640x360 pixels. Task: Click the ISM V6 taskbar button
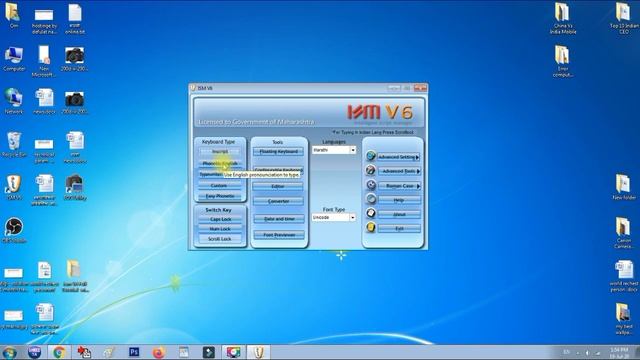point(258,352)
